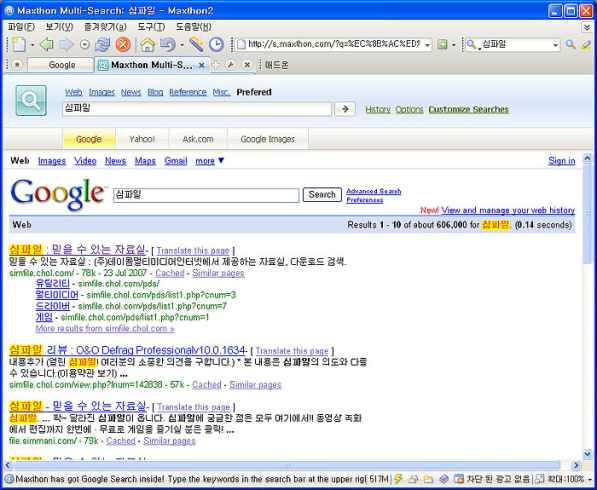
Task: Click the highlighter pen icon
Action: pyautogui.click(x=586, y=45)
